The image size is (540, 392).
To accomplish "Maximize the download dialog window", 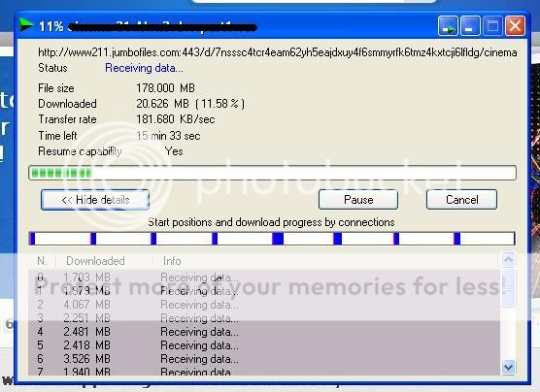I will (492, 26).
